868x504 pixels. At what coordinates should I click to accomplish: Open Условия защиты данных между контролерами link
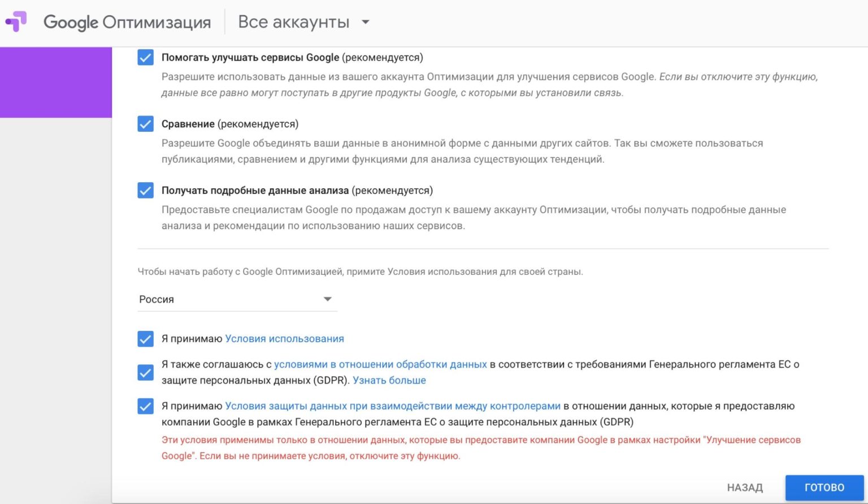[x=393, y=406]
